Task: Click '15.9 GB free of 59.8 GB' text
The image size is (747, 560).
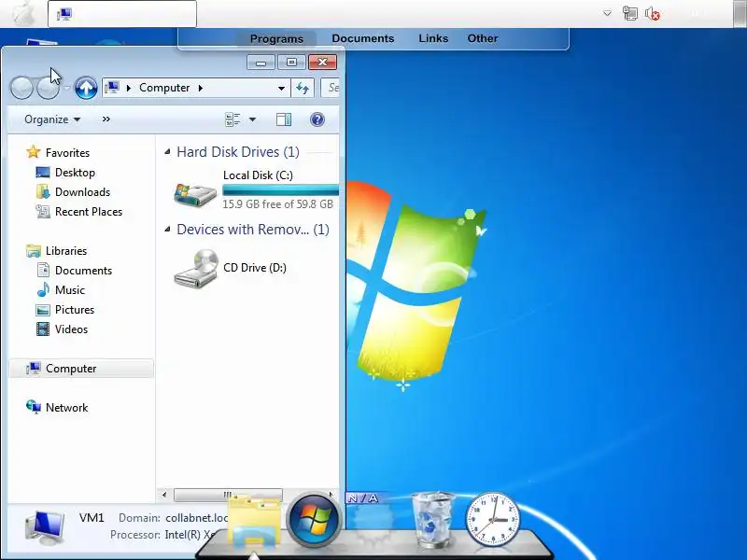Action: click(277, 204)
